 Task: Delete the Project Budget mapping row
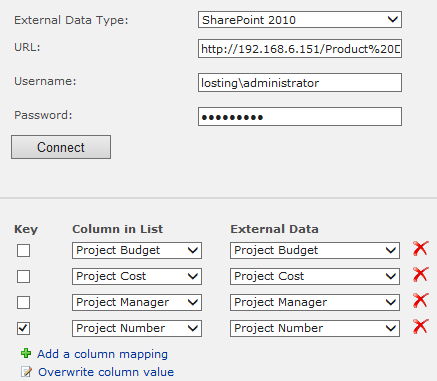420,249
